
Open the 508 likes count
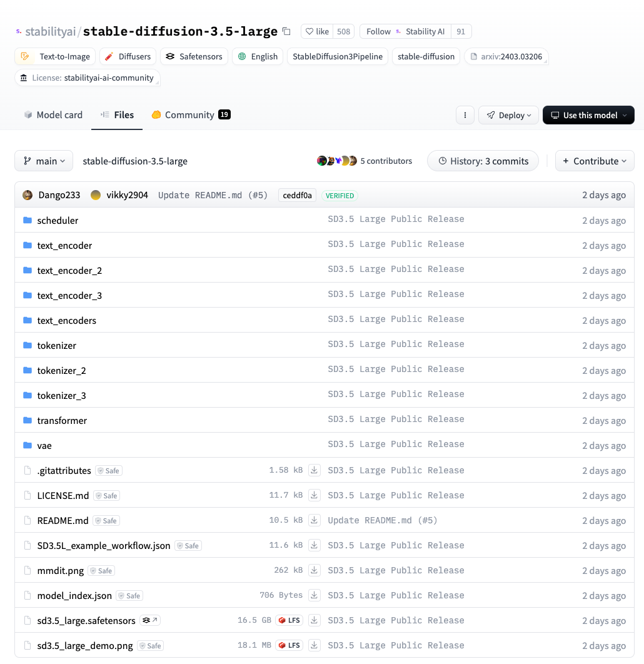[343, 31]
